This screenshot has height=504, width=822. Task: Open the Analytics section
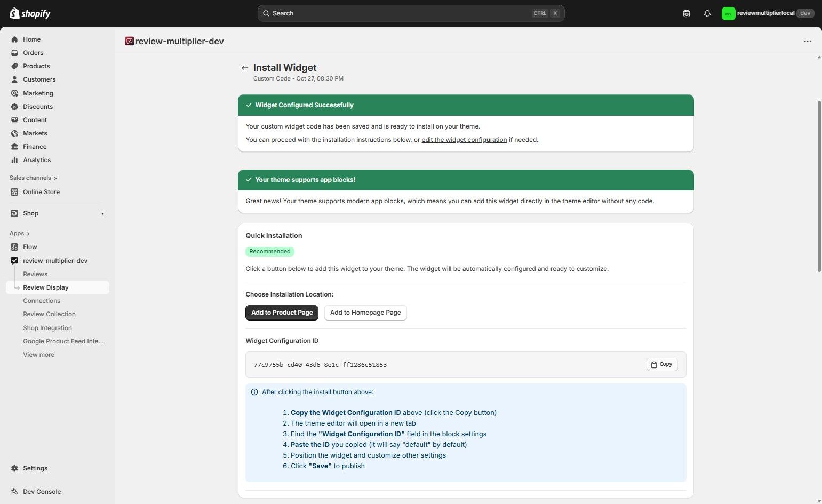click(x=37, y=159)
